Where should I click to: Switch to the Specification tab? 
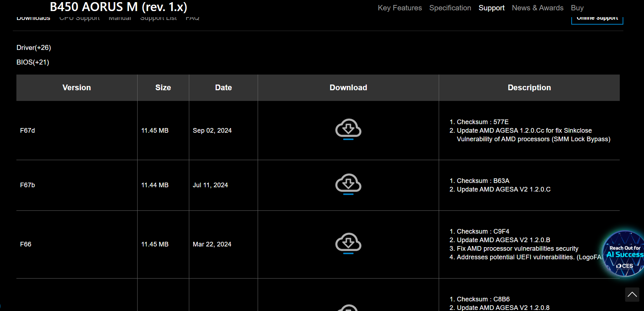tap(450, 8)
